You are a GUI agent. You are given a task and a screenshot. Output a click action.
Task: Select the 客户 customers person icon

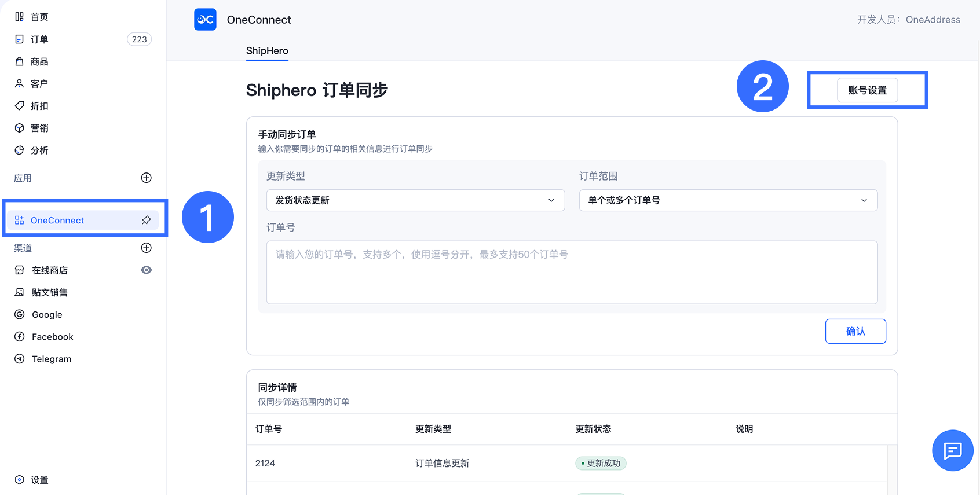[x=19, y=83]
